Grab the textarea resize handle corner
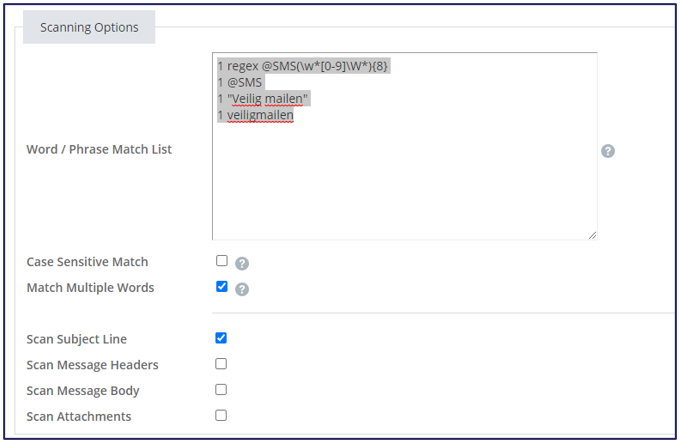The image size is (680, 443). 592,235
